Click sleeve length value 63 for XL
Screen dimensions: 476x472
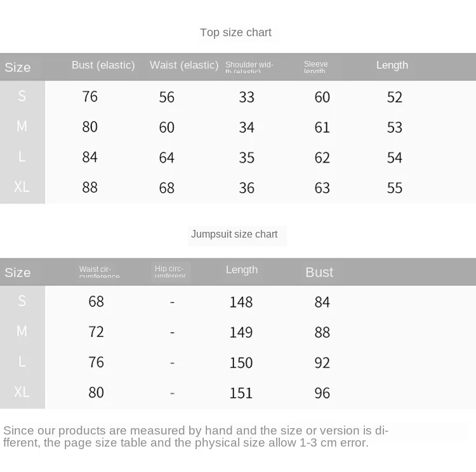pos(322,188)
